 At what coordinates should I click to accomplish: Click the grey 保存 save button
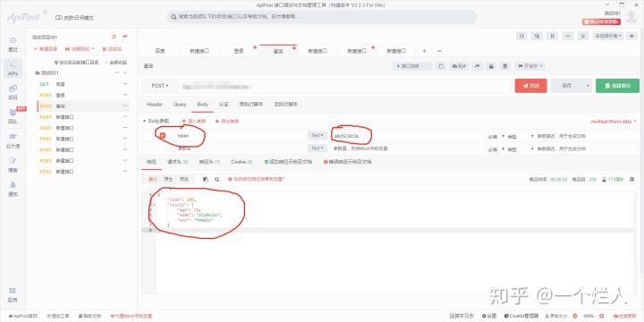pos(567,86)
